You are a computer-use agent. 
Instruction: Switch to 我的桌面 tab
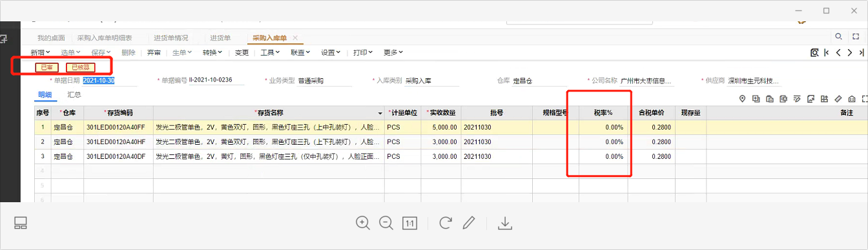tap(52, 38)
